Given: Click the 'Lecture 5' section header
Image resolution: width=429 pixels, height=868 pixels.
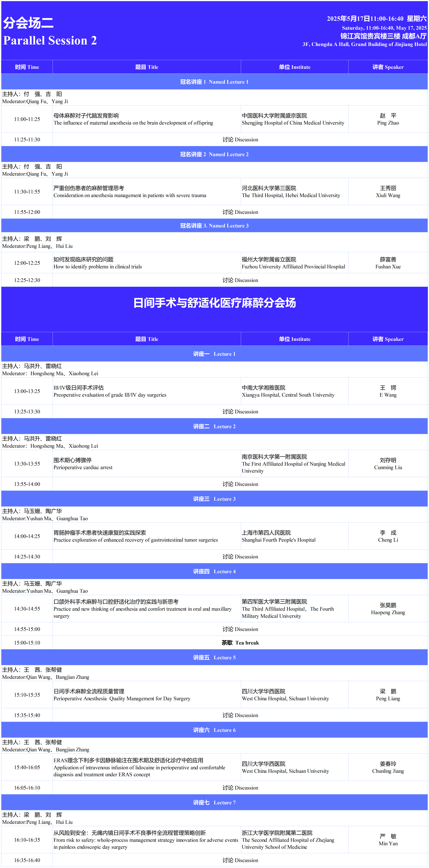Looking at the screenshot, I should click(214, 657).
